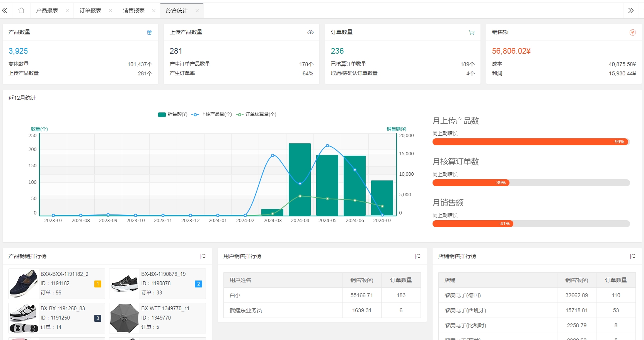Toggle the 上传产品量(个) legend series
Viewport: 644px width, 340px height.
point(212,114)
